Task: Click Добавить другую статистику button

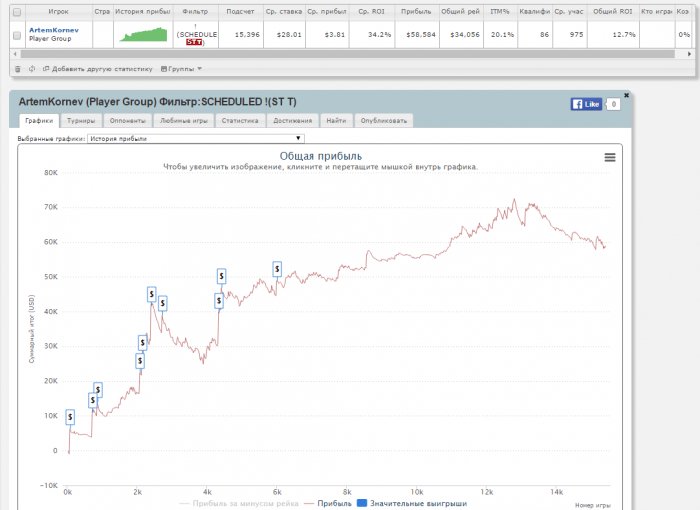Action: coord(98,69)
